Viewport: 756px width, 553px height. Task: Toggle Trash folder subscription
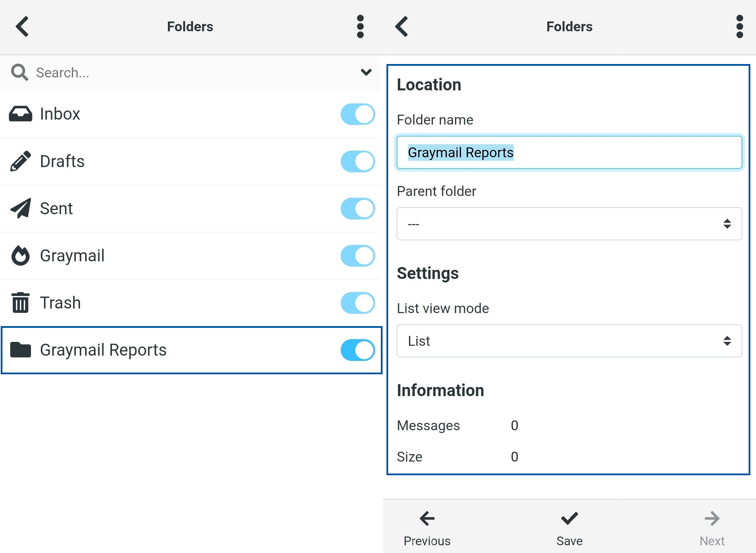point(358,303)
